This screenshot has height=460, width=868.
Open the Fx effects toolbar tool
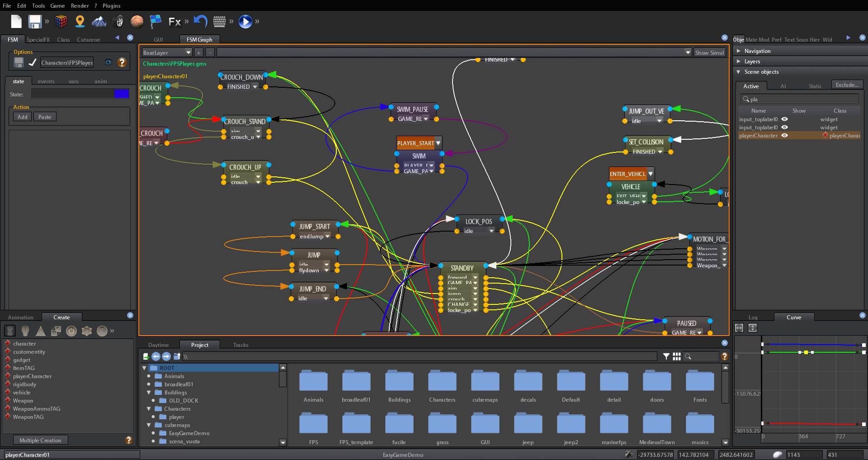[175, 21]
